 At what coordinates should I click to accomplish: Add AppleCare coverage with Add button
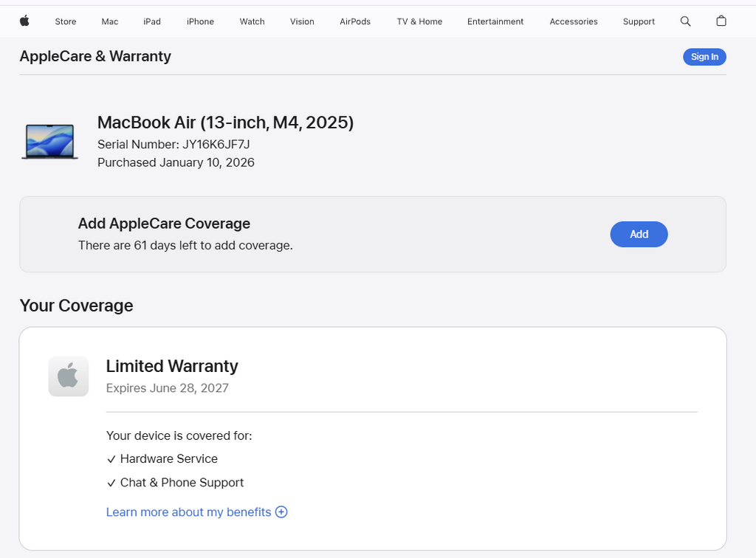pyautogui.click(x=639, y=234)
